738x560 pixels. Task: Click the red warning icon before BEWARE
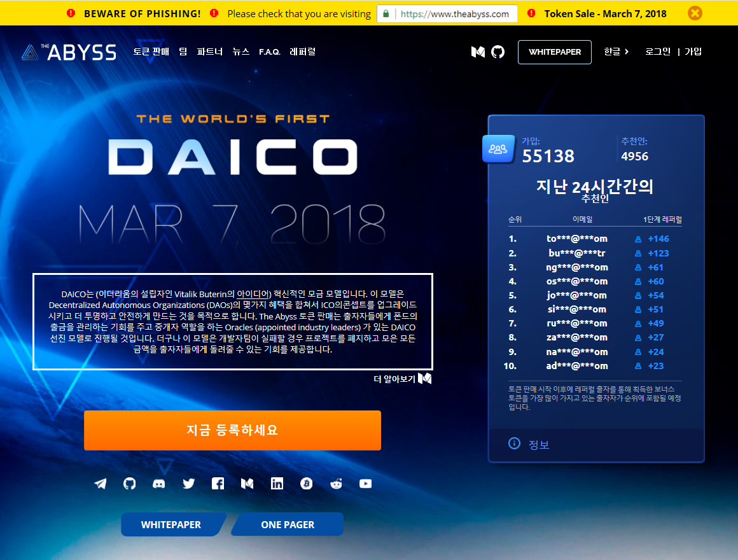(71, 13)
